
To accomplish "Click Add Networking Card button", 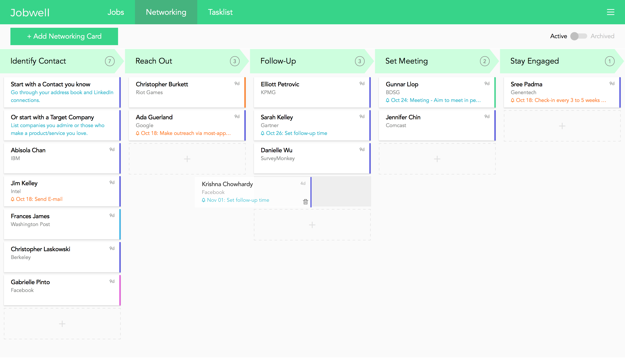I will 64,36.
